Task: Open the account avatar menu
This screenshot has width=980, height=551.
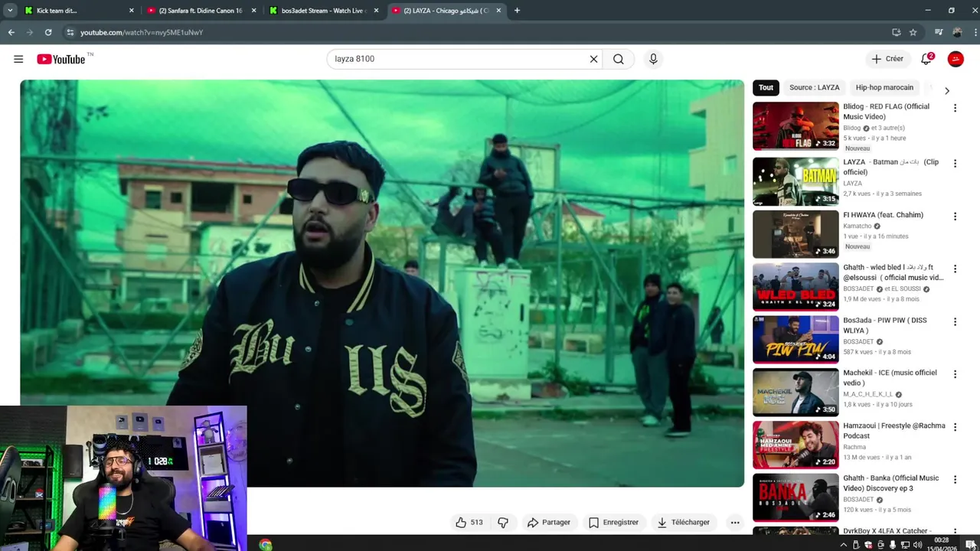Action: (955, 59)
